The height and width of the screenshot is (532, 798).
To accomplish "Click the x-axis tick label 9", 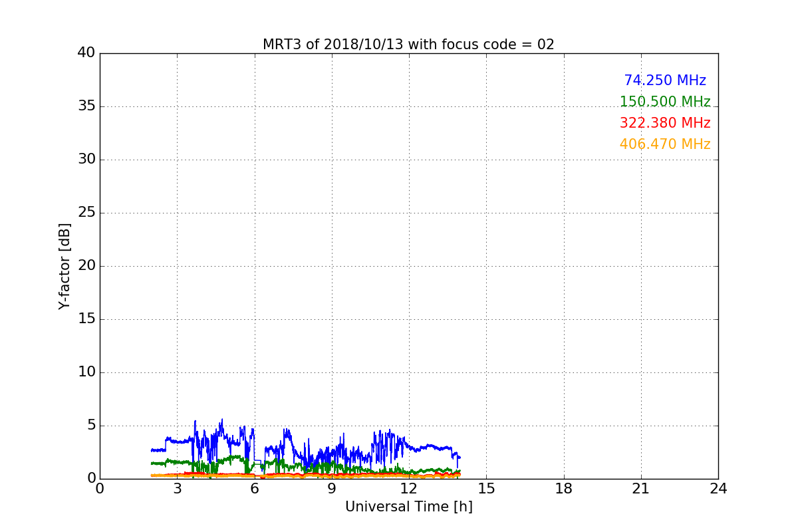I will point(332,489).
